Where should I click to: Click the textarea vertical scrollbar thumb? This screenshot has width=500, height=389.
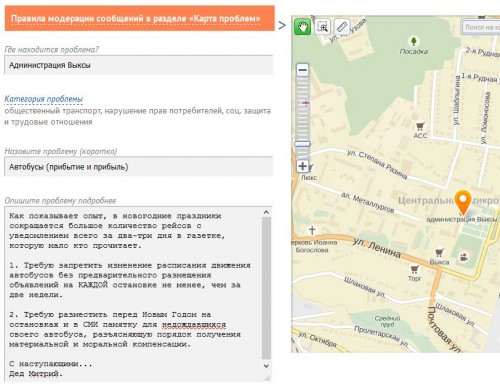(266, 288)
